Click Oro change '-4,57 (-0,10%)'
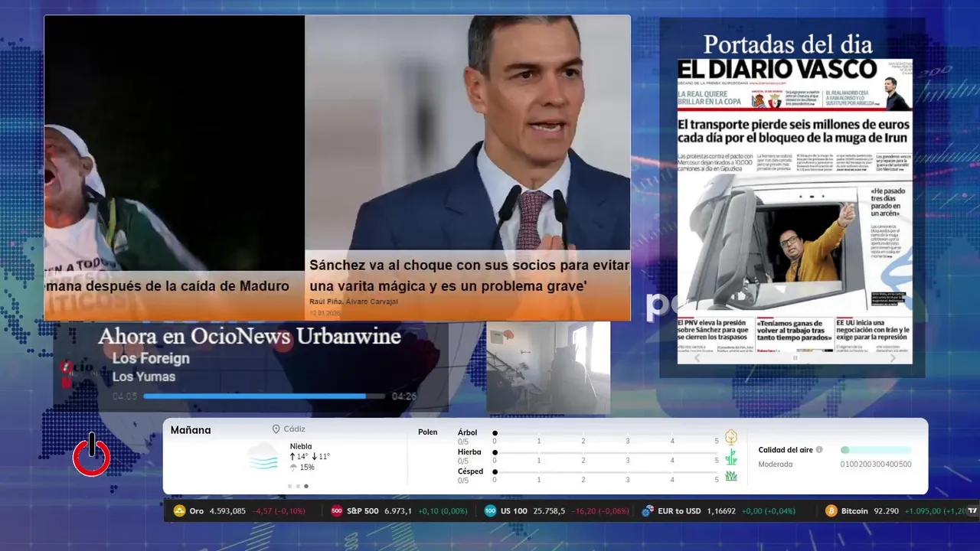Viewport: 980px width, 551px height. tap(279, 510)
